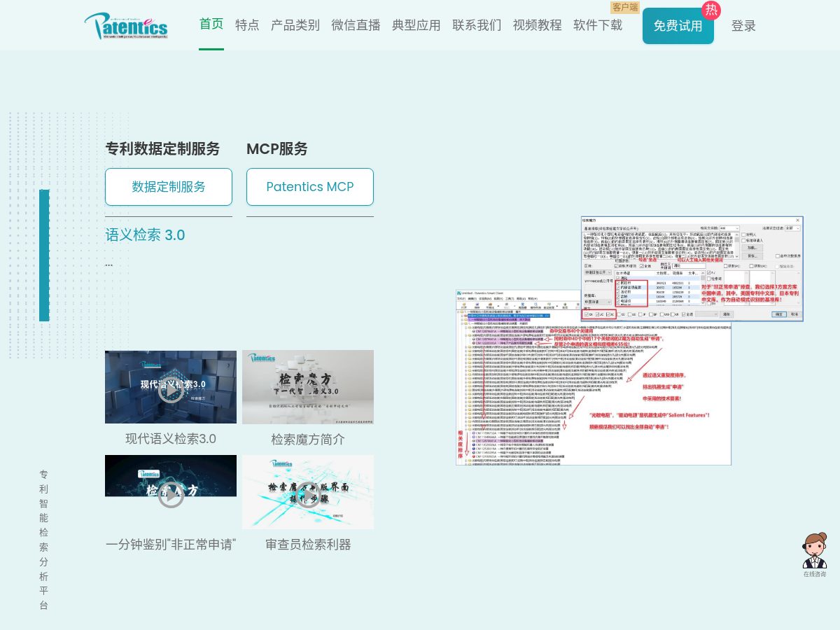Viewport: 840px width, 630px height.
Task: Open the 视频教程 menu item
Action: click(x=538, y=25)
